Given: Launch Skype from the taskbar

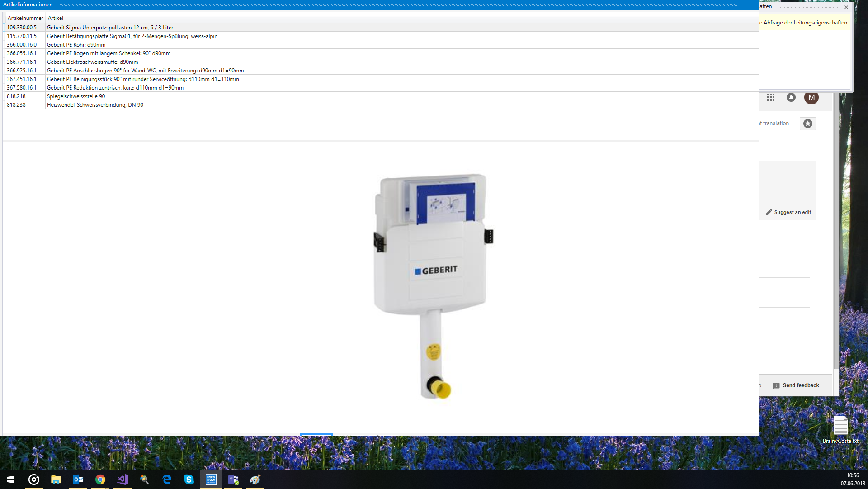Looking at the screenshot, I should [189, 480].
